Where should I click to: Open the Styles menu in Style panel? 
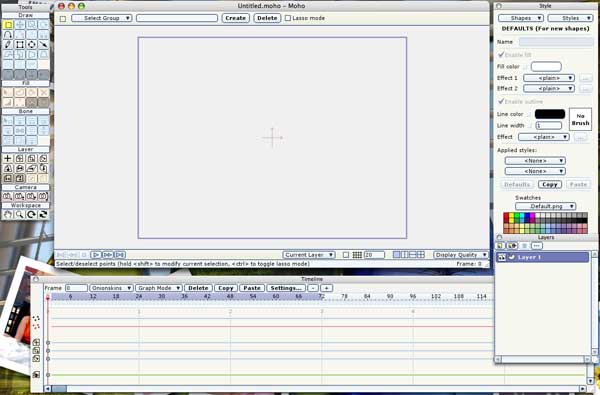tap(570, 18)
